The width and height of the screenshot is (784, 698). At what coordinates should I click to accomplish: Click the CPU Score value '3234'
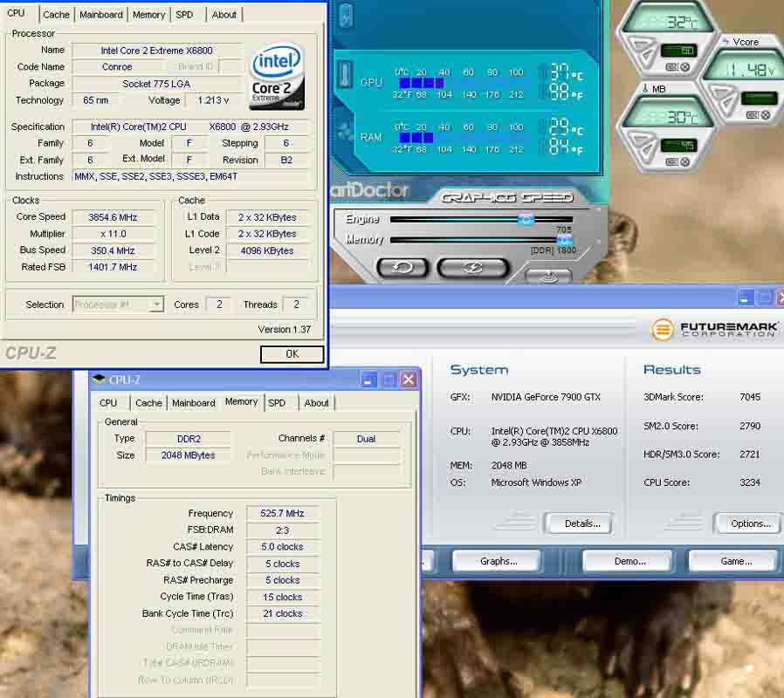pos(750,482)
